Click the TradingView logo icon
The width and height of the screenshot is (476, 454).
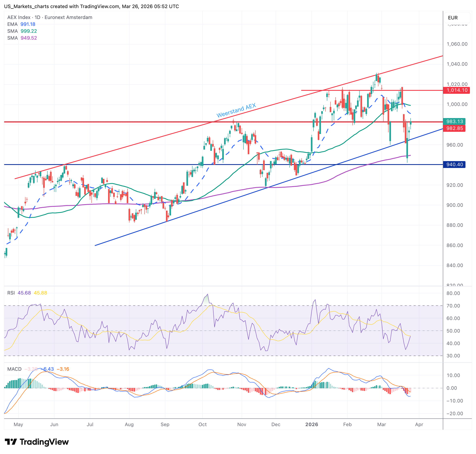click(x=11, y=442)
